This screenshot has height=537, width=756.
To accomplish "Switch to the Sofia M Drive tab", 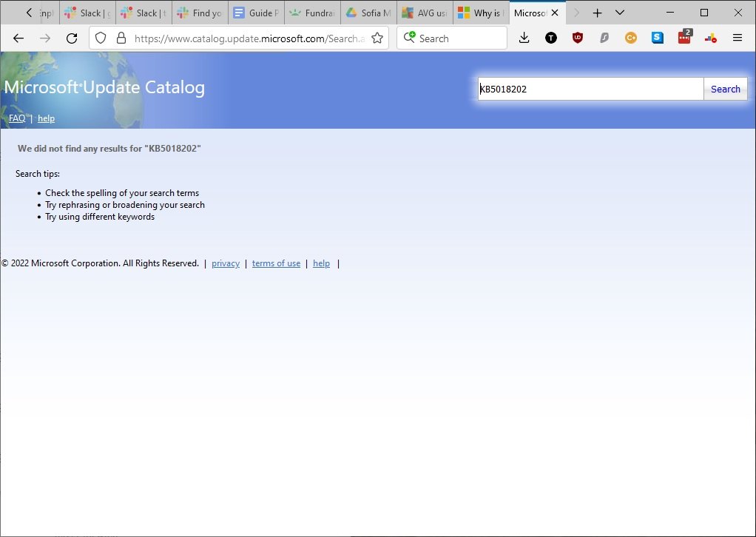I will coord(369,13).
